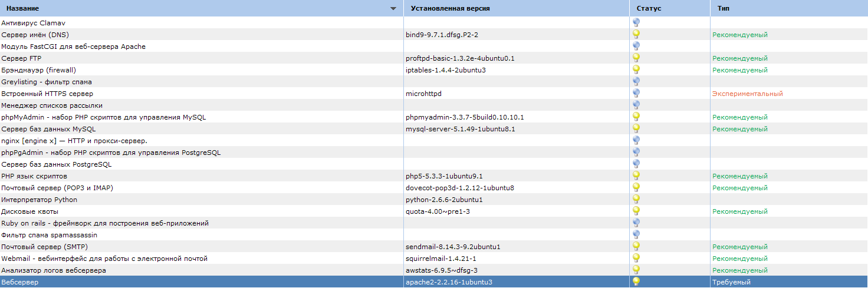The height and width of the screenshot is (288, 868).
Task: Click status bulb for Дисковые квоты
Action: coord(636,211)
